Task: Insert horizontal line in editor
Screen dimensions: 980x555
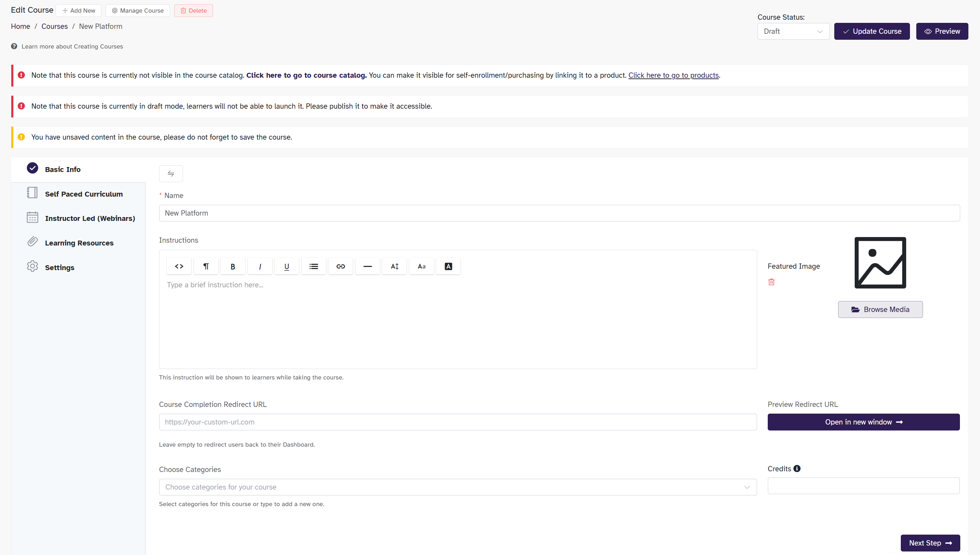Action: [x=367, y=266]
